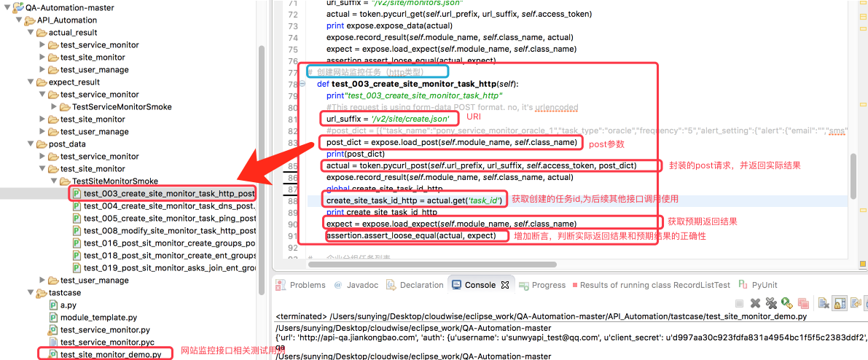Screen dimensions: 868x360
Task: Click the Remove Launch gray X icon
Action: (x=755, y=303)
